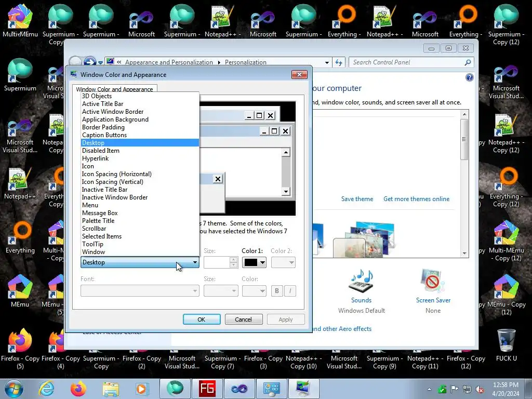532x399 pixels.
Task: Select the MEmu desktop shortcut
Action: (20, 290)
